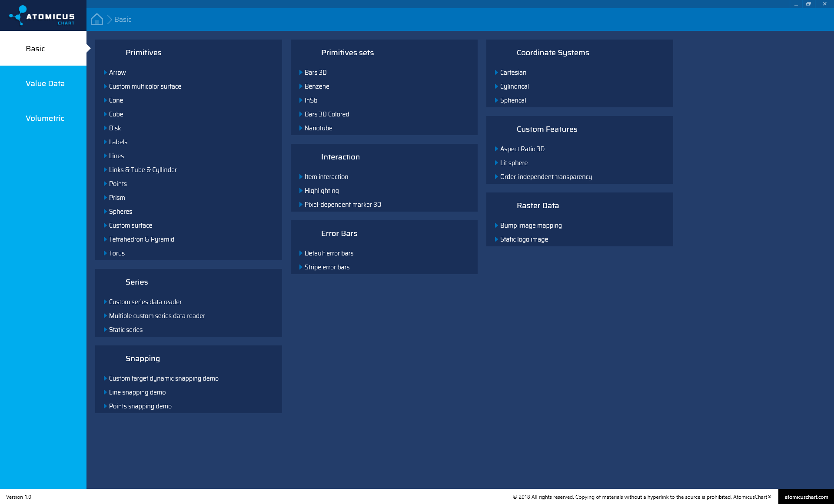834x504 pixels.
Task: Click the Basic breadcrumb label
Action: pos(123,20)
